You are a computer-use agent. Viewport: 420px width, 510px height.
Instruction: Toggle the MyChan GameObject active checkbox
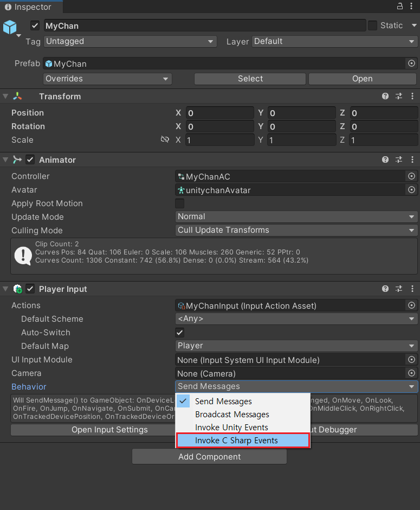pos(35,25)
